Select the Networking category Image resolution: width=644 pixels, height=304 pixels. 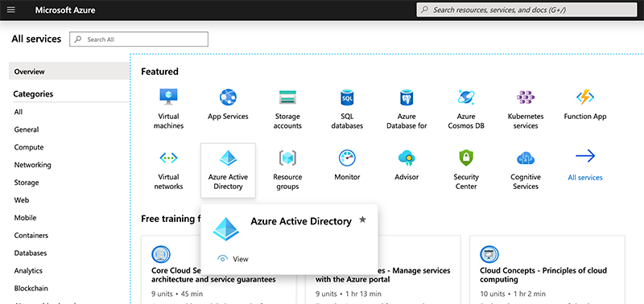[x=32, y=165]
